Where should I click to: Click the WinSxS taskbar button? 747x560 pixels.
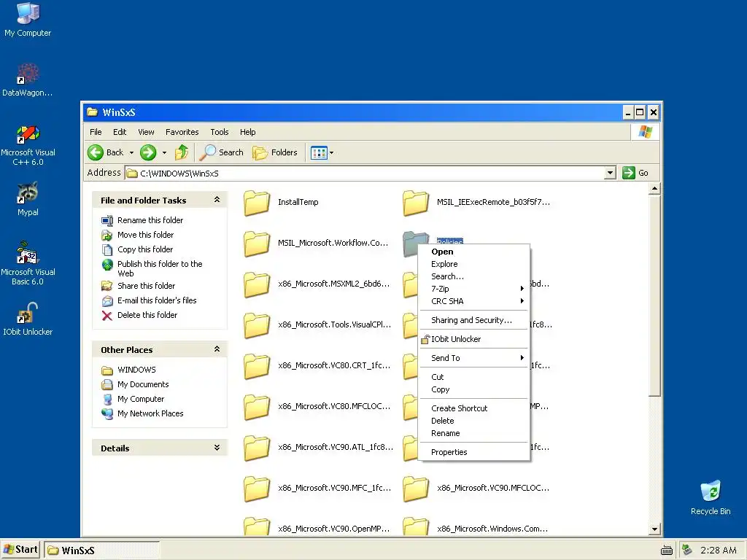pos(102,550)
